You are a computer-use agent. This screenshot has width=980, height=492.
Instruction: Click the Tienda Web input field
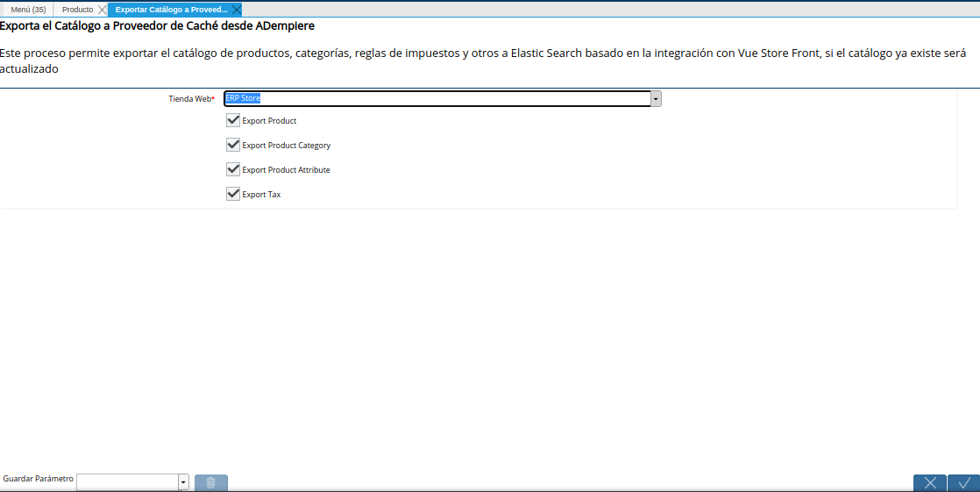pyautogui.click(x=437, y=99)
